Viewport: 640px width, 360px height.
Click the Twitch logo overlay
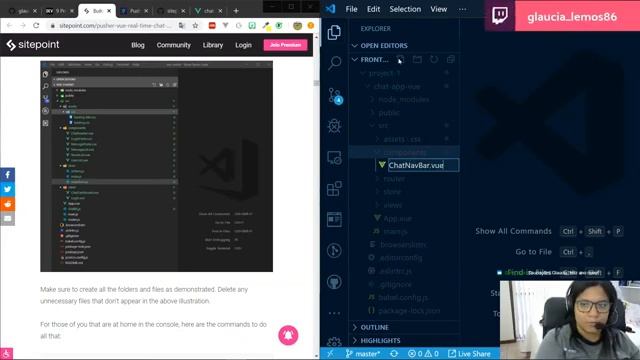pos(500,16)
